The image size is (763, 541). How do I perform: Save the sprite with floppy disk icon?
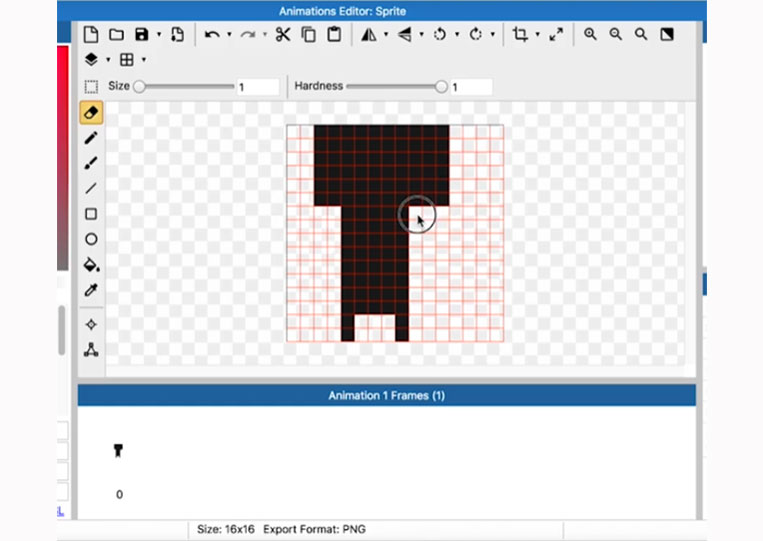click(142, 35)
